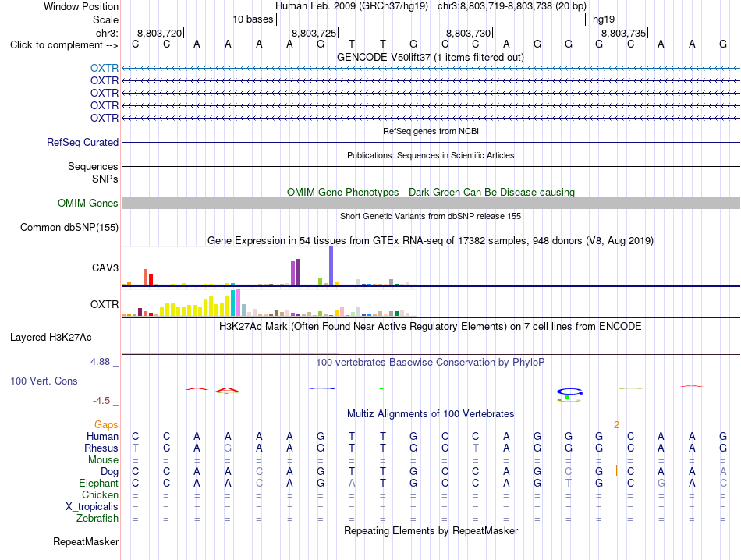This screenshot has width=741, height=560.
Task: Click the light-blue topmost OXTR transcript label
Action: tap(105, 68)
